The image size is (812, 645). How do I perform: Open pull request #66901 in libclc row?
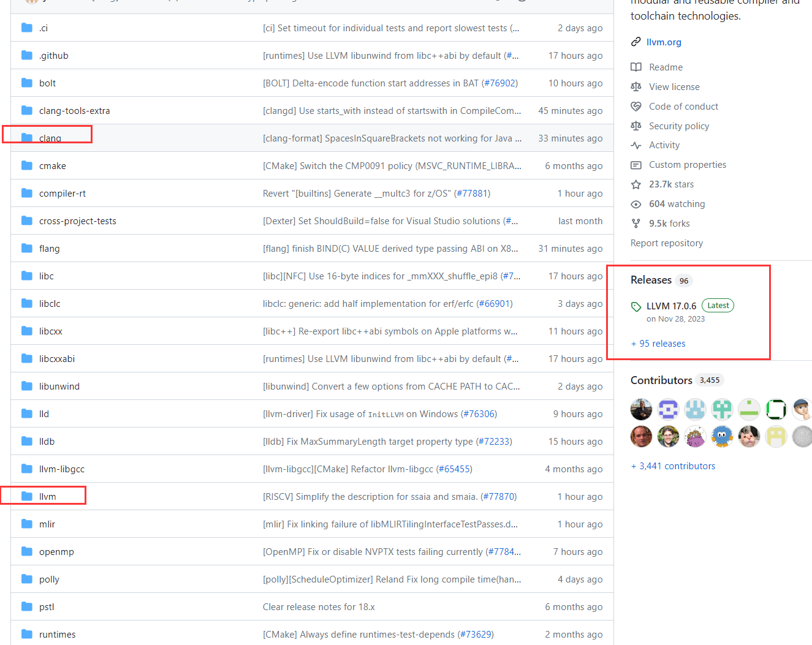pyautogui.click(x=495, y=303)
